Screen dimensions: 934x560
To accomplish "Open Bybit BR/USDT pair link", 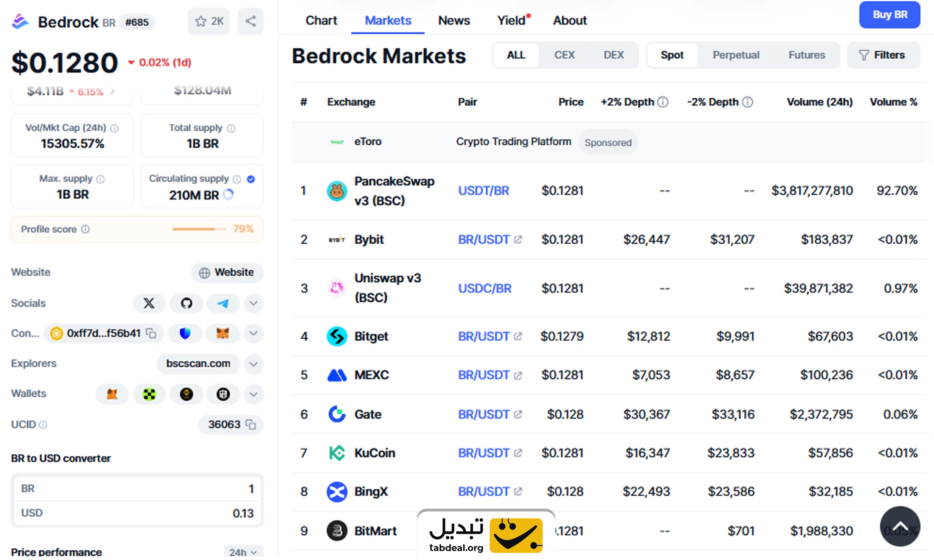I will [x=490, y=240].
